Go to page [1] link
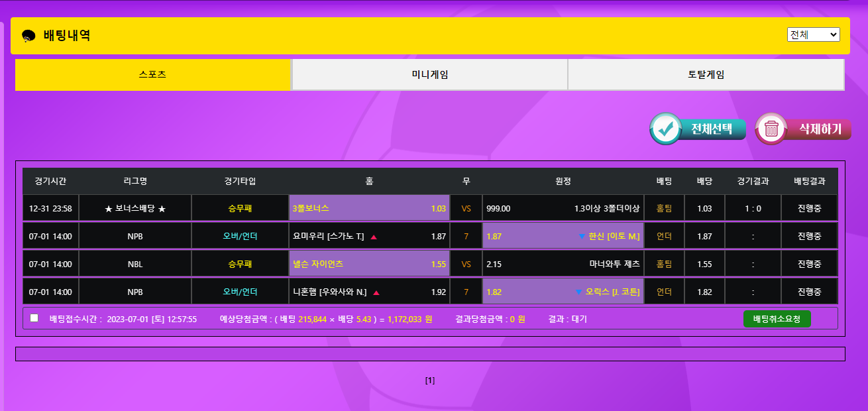The height and width of the screenshot is (411, 868). [x=430, y=381]
